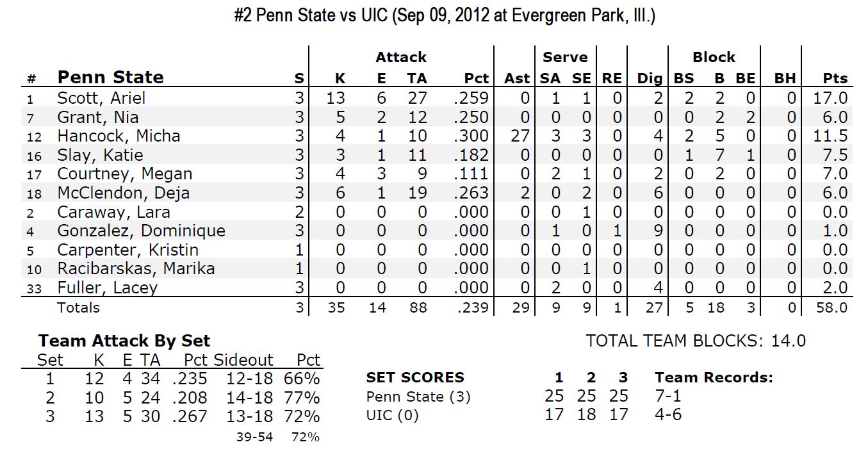Viewport: 868px width, 449px height.
Task: Select McClendon, Deja in the table
Action: (x=123, y=193)
